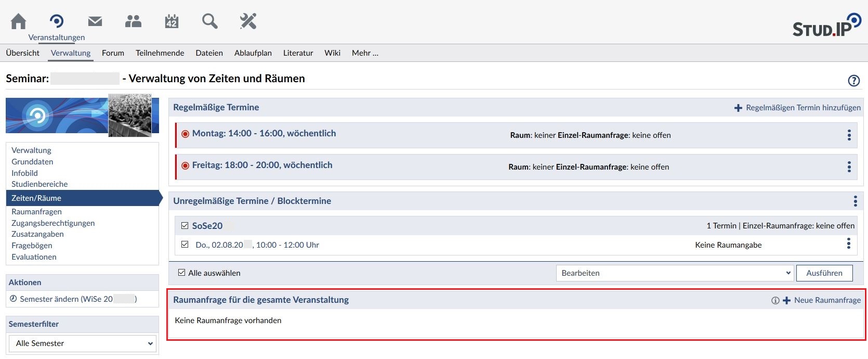Image resolution: width=868 pixels, height=359 pixels.
Task: Open the calendar planner icon
Action: (x=172, y=21)
